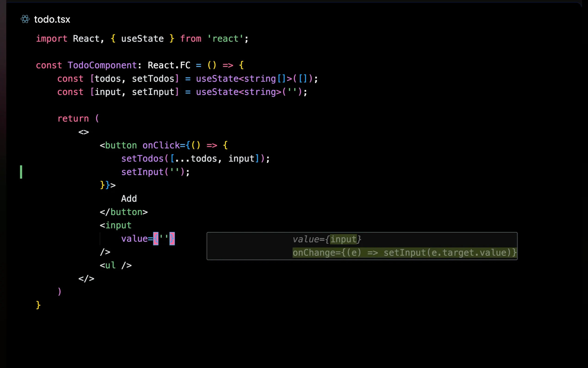588x368 pixels.
Task: Accept suggested value={input} line in popup
Action: pos(327,239)
